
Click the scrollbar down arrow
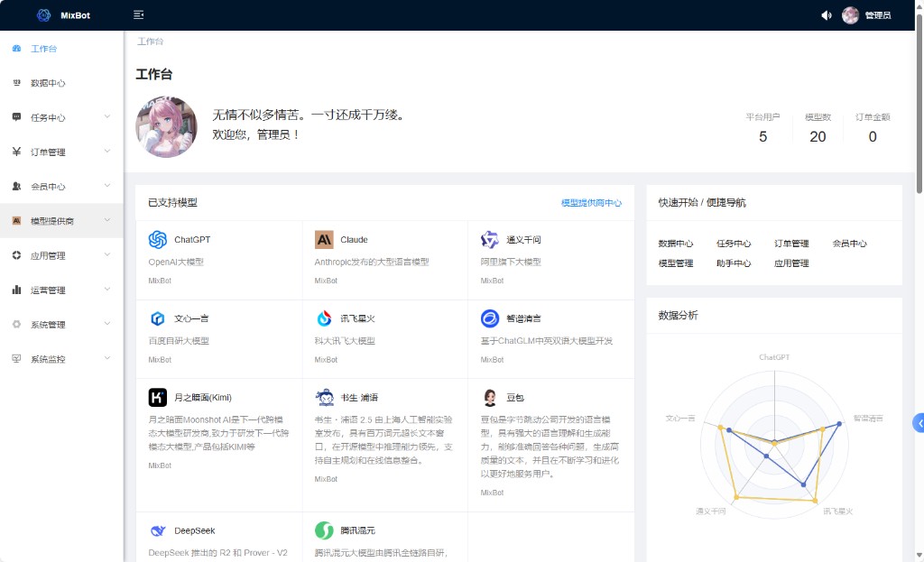coord(919,556)
